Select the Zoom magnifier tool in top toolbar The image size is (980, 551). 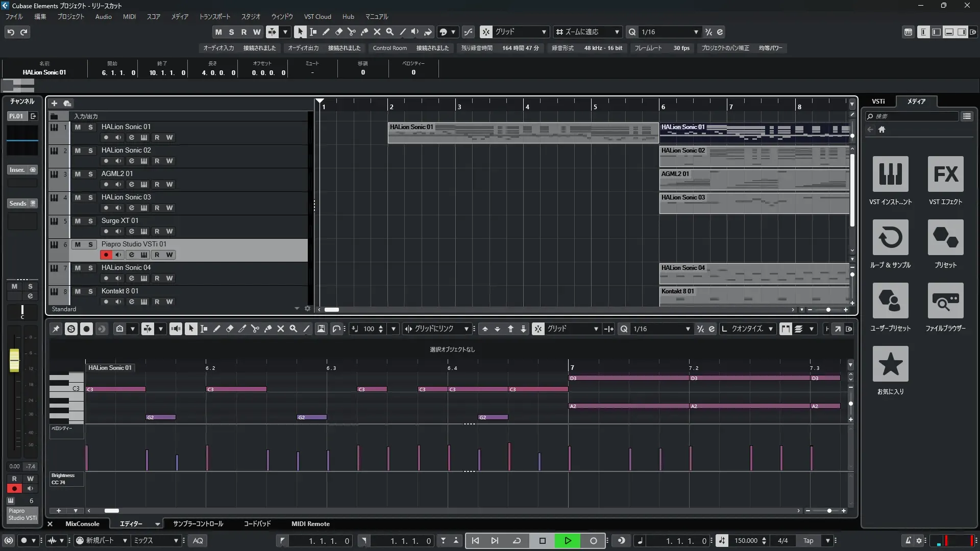(389, 32)
